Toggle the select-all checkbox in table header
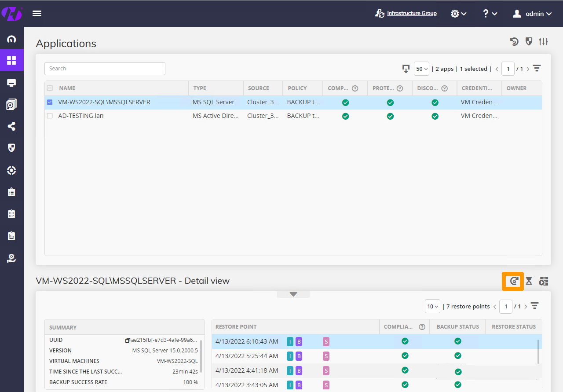 [50, 88]
